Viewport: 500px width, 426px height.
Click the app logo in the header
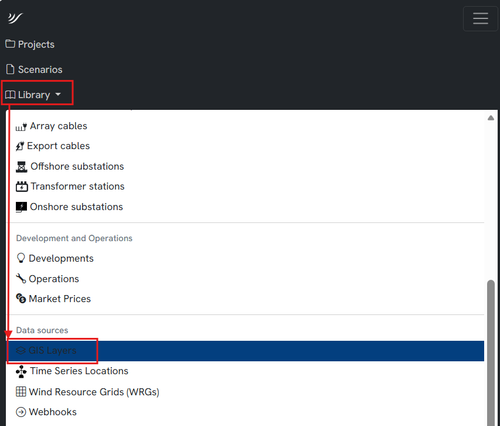click(x=15, y=18)
